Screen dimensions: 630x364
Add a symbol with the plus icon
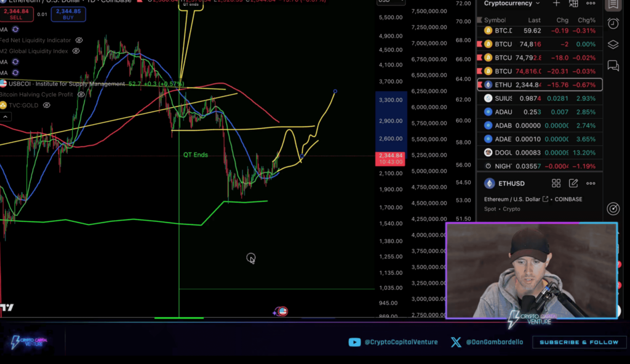click(556, 3)
